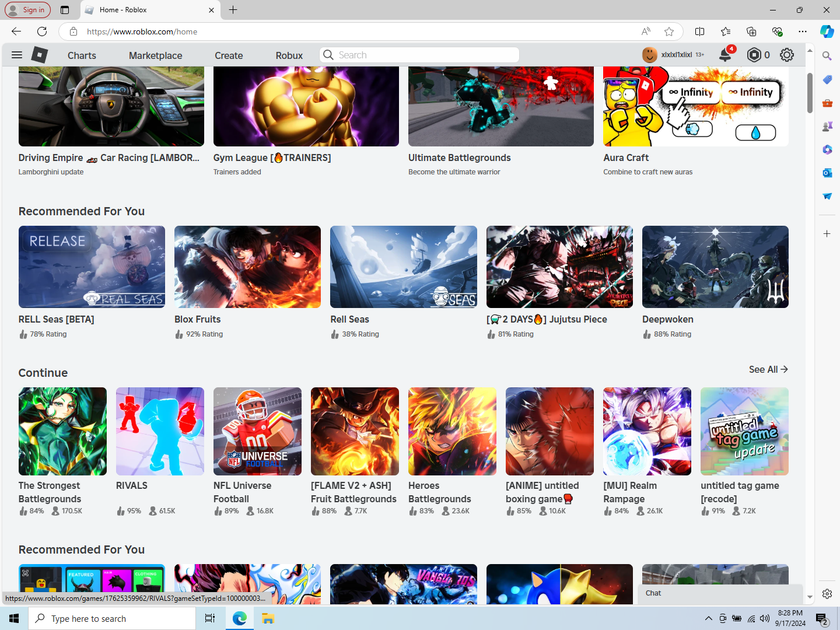This screenshot has width=840, height=630.
Task: Click Sign in profile button
Action: tap(27, 10)
